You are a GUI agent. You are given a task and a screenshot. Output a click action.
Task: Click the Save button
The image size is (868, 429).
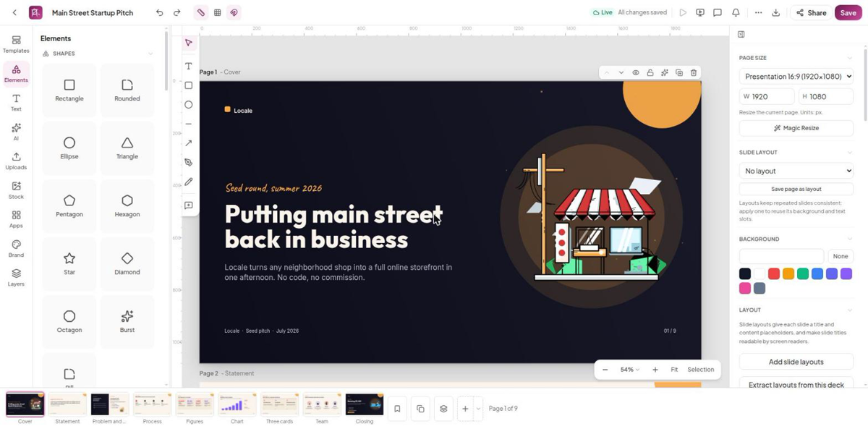(x=848, y=12)
